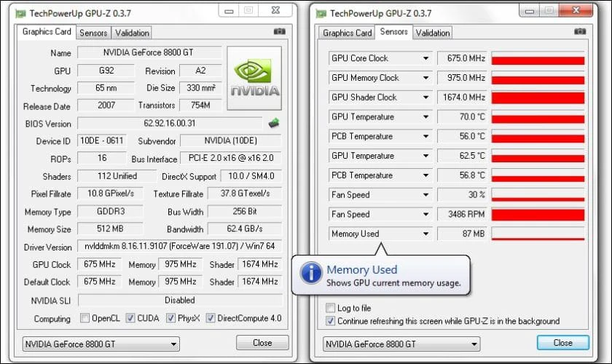Viewport: 612px width, 364px height.
Task: Open GPU selector dropdown in left window
Action: (x=101, y=344)
